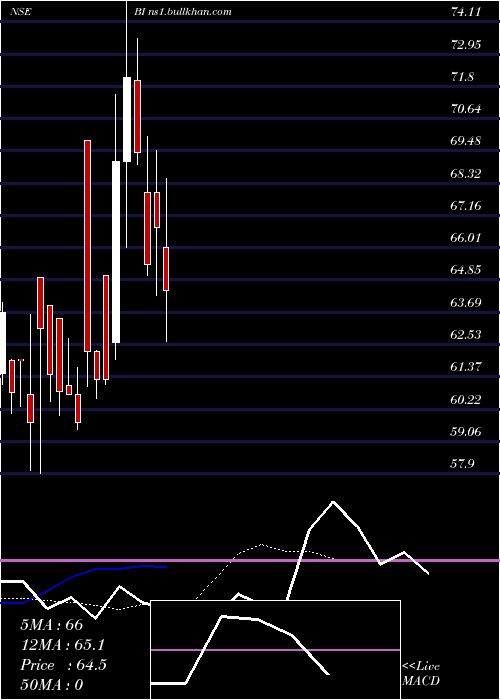500x700 pixels.
Task: Click the 70.64 price axis label
Action: tap(466, 109)
